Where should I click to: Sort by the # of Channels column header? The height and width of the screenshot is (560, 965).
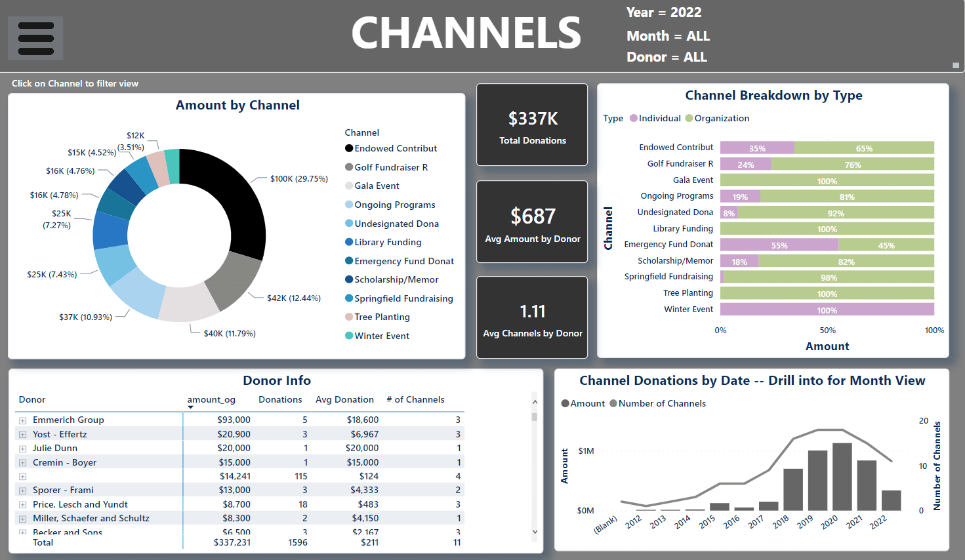tap(415, 399)
